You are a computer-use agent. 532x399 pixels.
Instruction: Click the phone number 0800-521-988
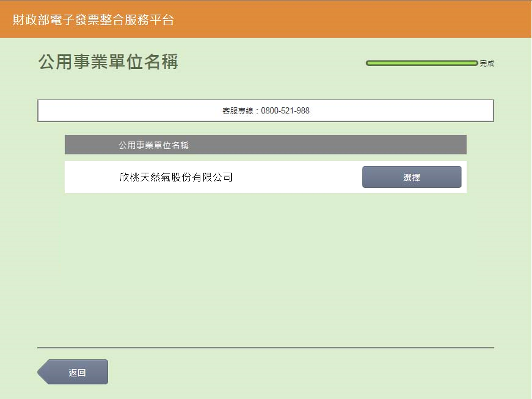tap(285, 111)
